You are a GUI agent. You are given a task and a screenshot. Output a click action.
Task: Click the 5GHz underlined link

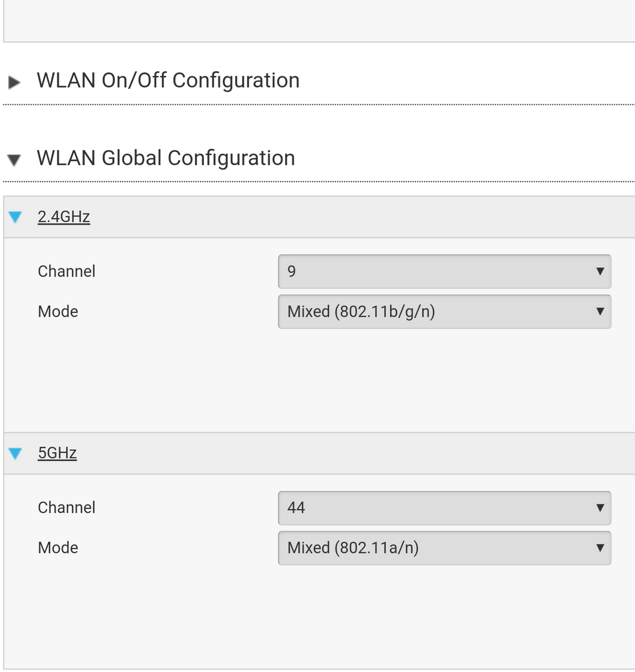click(x=57, y=453)
